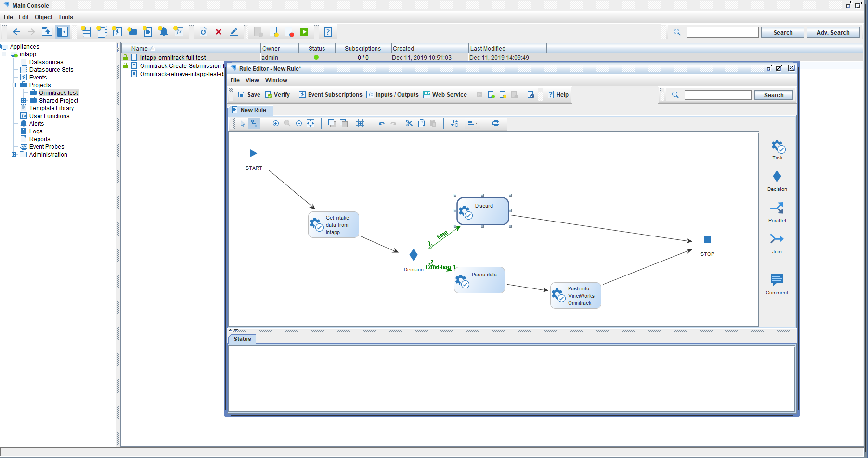This screenshot has width=868, height=458.
Task: Open the Tools menu in Main Console
Action: [65, 17]
